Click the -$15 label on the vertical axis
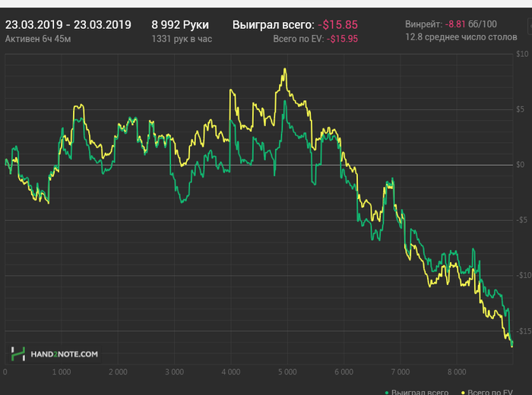Screen dimensions: 532x395 [521, 331]
